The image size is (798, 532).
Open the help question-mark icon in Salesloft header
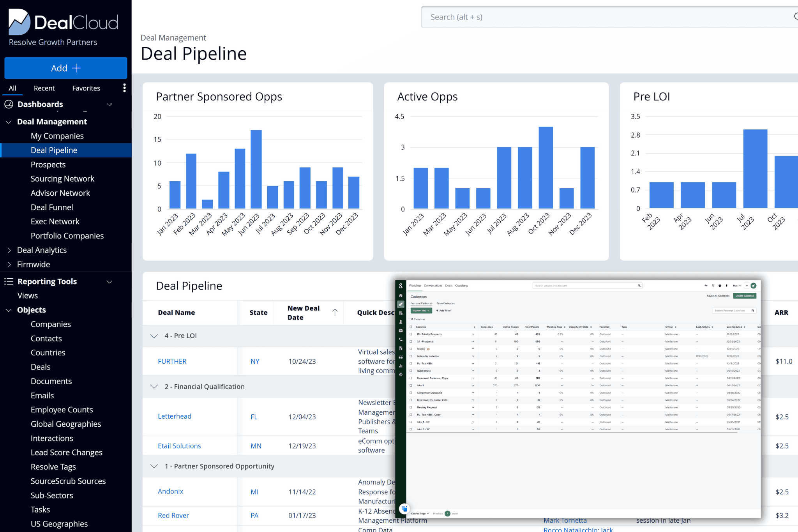[x=720, y=286]
